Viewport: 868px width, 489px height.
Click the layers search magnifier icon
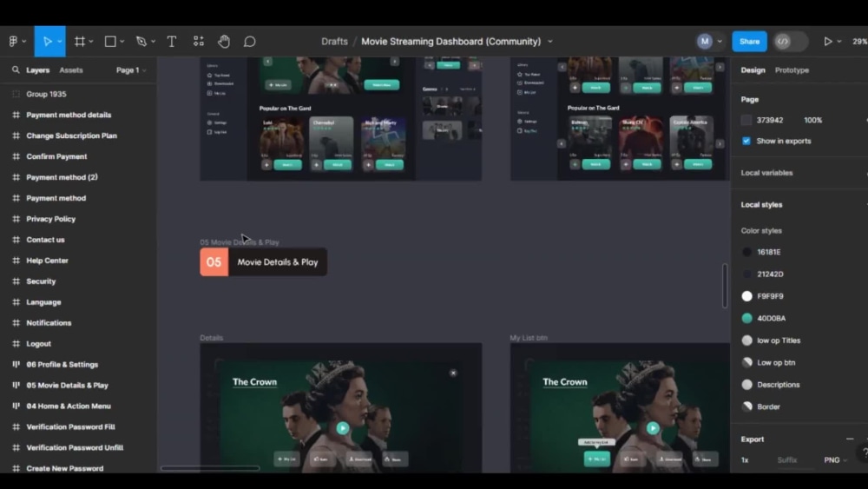point(16,69)
